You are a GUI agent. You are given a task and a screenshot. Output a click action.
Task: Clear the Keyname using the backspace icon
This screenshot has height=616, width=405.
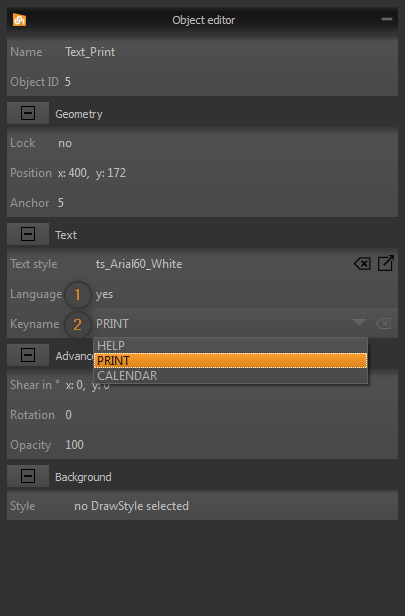[x=383, y=324]
